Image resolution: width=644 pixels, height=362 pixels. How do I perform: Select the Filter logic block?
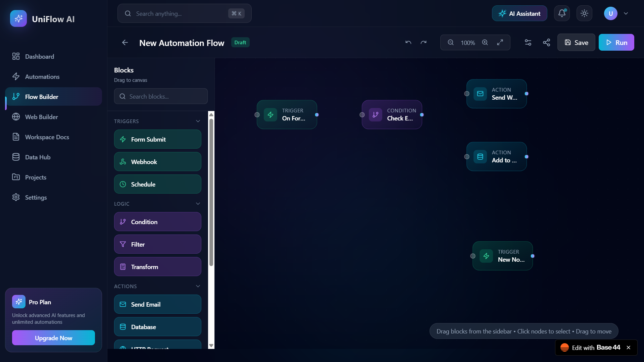[157, 244]
